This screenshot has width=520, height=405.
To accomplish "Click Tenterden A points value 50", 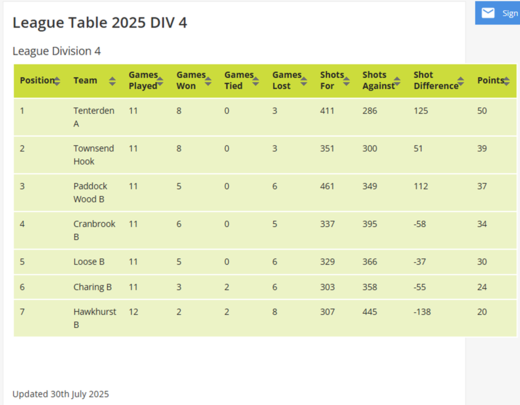I will tap(482, 111).
